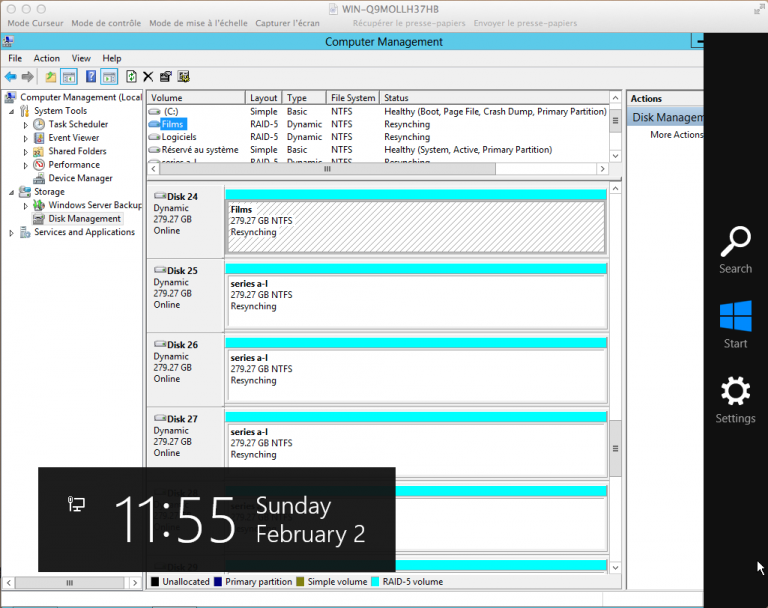Click the disk settings toolbar icon

click(184, 76)
